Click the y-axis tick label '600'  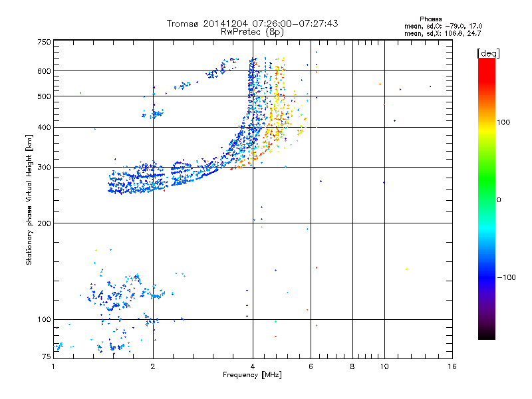pyautogui.click(x=44, y=71)
